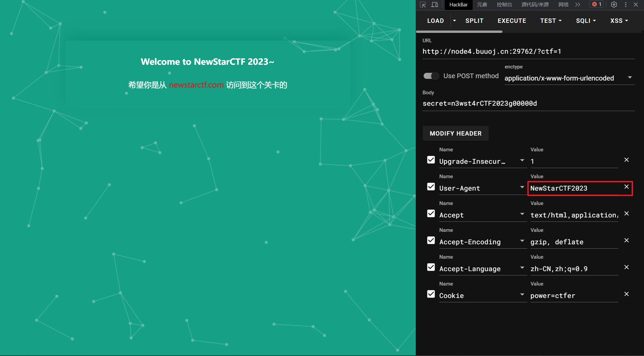644x356 pixels.
Task: Click the inspect element picker icon
Action: point(423,5)
